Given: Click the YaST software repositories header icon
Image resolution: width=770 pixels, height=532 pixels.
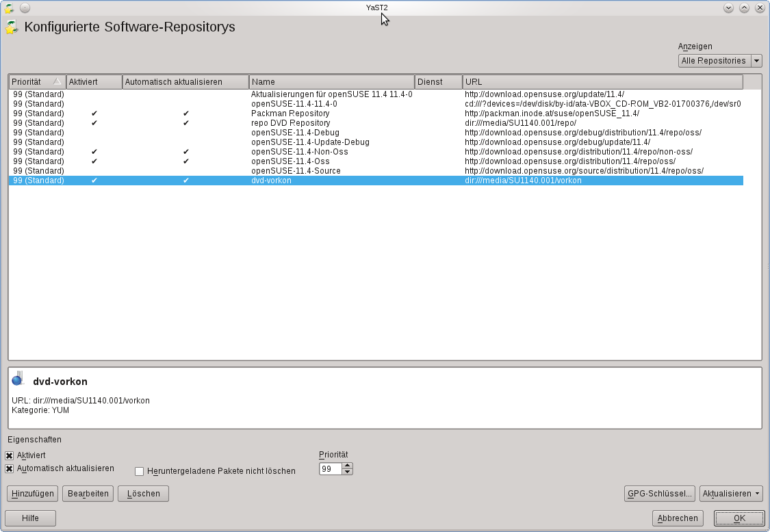Looking at the screenshot, I should [12, 27].
